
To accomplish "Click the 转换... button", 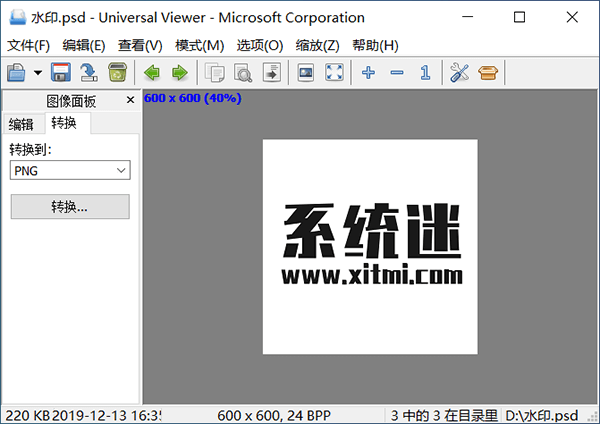I will (x=70, y=207).
